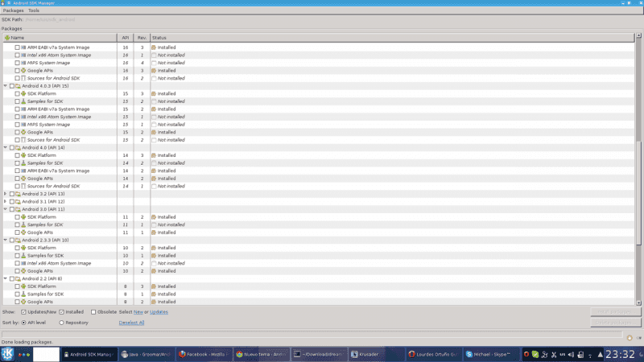Collapse the Android 3.0 (API 11) group
This screenshot has height=362, width=644.
click(6, 209)
